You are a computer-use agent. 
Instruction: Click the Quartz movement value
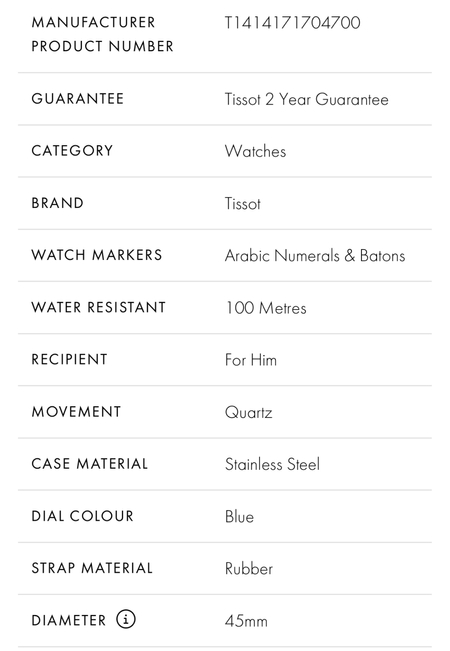[249, 412]
